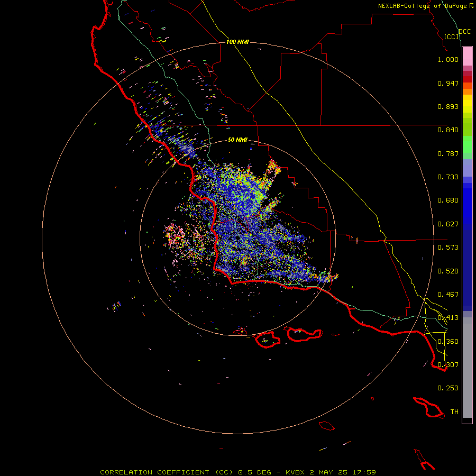This screenshot has width=476, height=476.
Task: Click the 50 NMI range ring label
Action: (237, 140)
